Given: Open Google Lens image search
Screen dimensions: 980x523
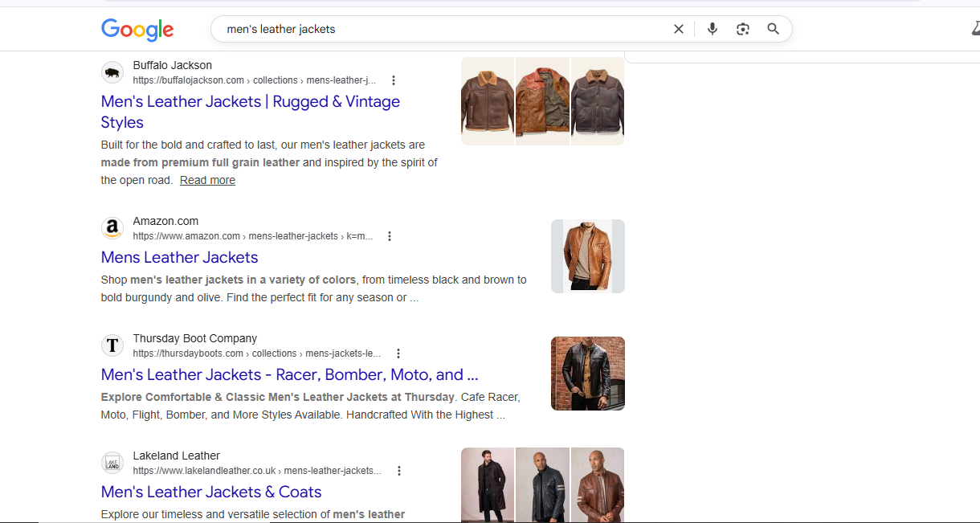Looking at the screenshot, I should point(742,28).
